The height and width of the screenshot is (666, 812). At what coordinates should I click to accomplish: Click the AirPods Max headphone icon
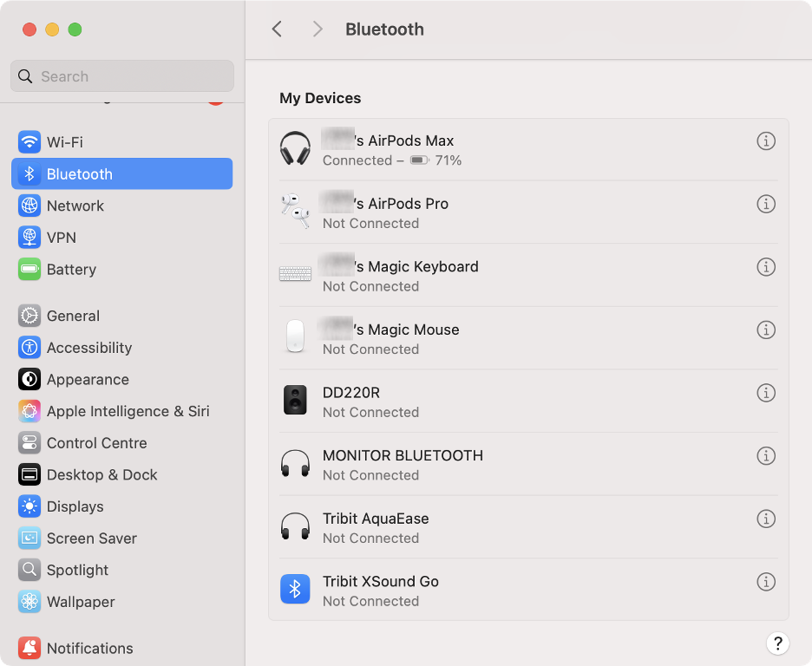pyautogui.click(x=295, y=148)
